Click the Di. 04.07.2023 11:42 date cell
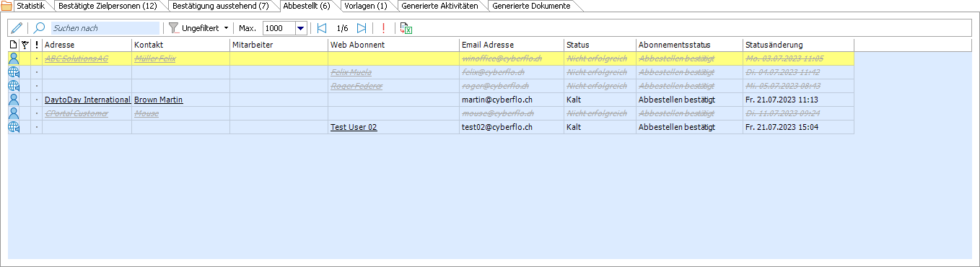This screenshot has width=980, height=267. tap(797, 72)
